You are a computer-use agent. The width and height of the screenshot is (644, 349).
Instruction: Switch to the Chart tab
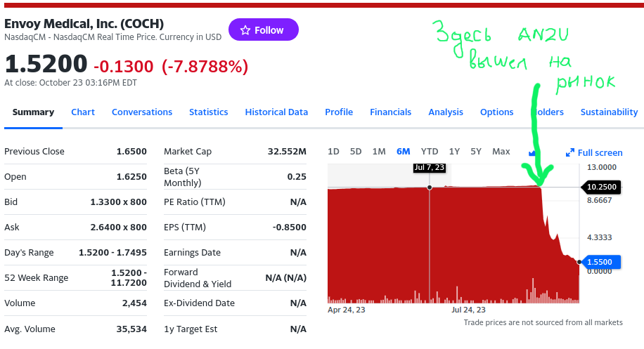tap(83, 112)
